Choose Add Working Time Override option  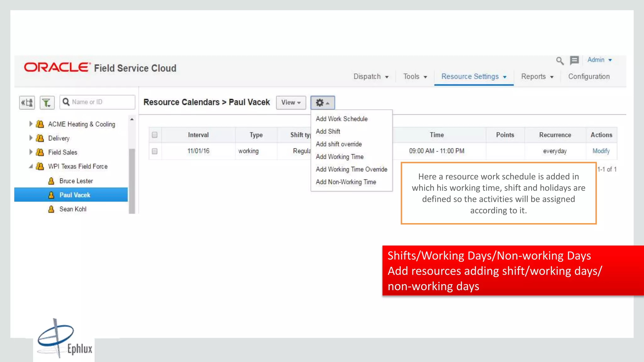tap(351, 169)
